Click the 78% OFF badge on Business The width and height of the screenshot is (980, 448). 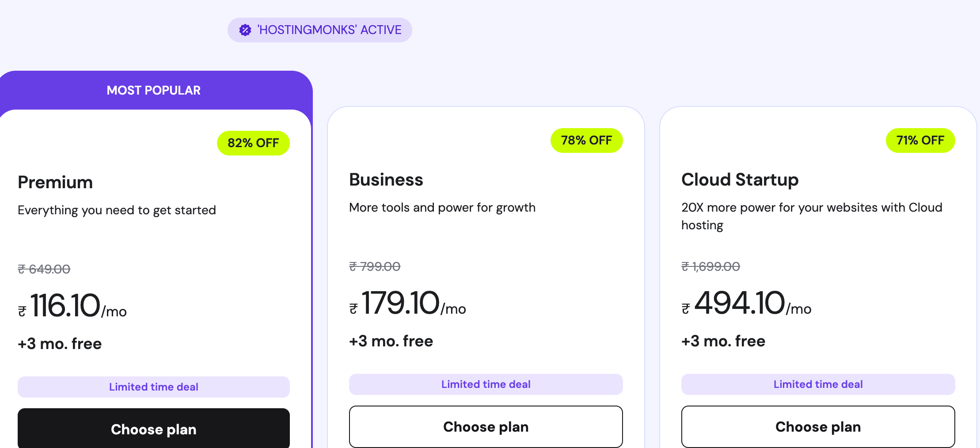tap(586, 140)
